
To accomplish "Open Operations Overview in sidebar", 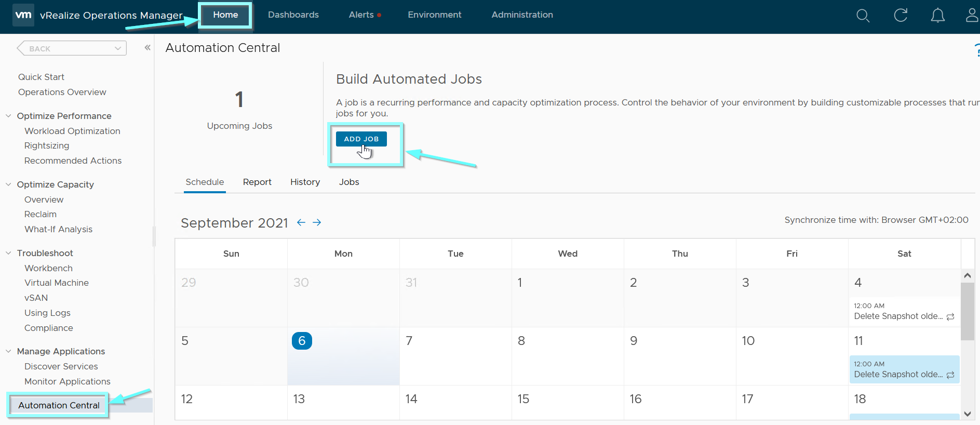I will (62, 92).
